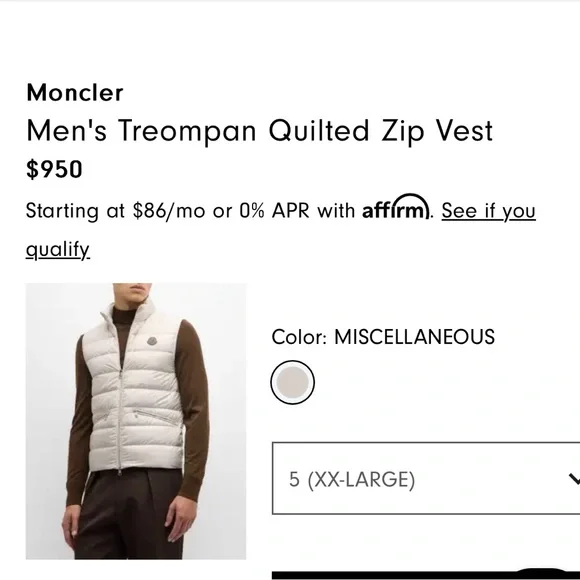Click the Starting at $86/mo text
The image size is (580, 580).
coord(115,211)
